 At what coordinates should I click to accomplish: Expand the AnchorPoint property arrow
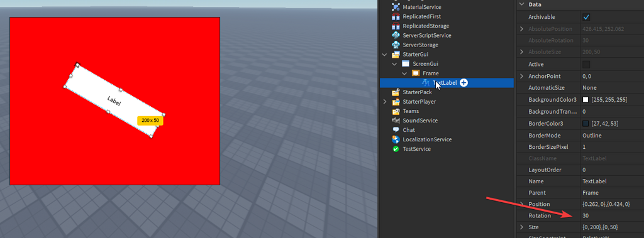tap(521, 77)
